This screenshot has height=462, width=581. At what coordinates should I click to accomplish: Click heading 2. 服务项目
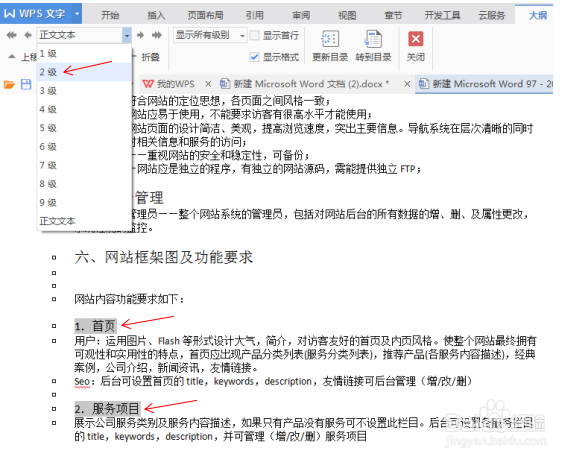[107, 409]
